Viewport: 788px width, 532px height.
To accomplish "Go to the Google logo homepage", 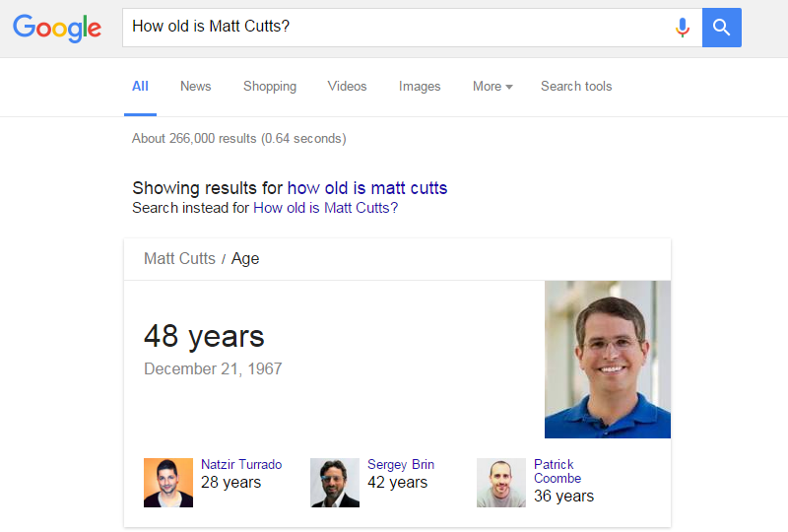I will click(x=57, y=28).
